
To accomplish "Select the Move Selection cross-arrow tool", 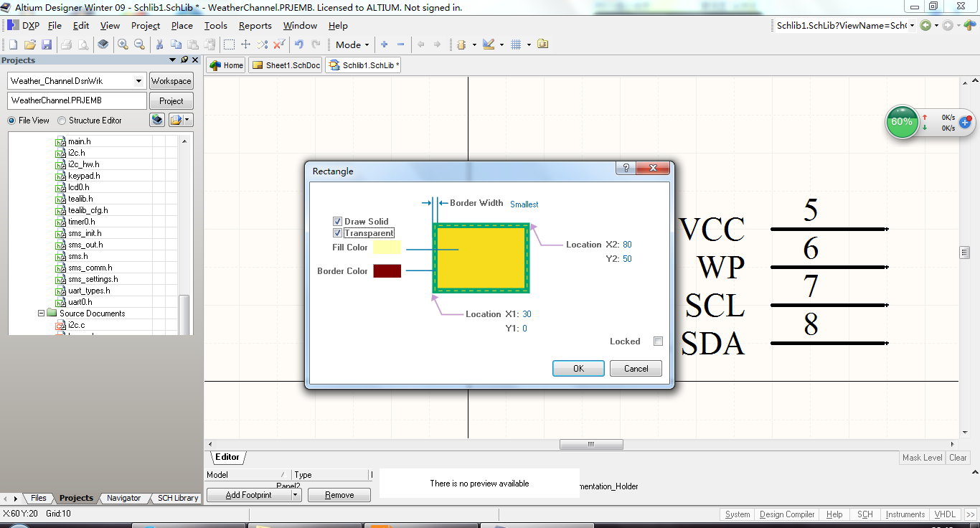I will [245, 44].
